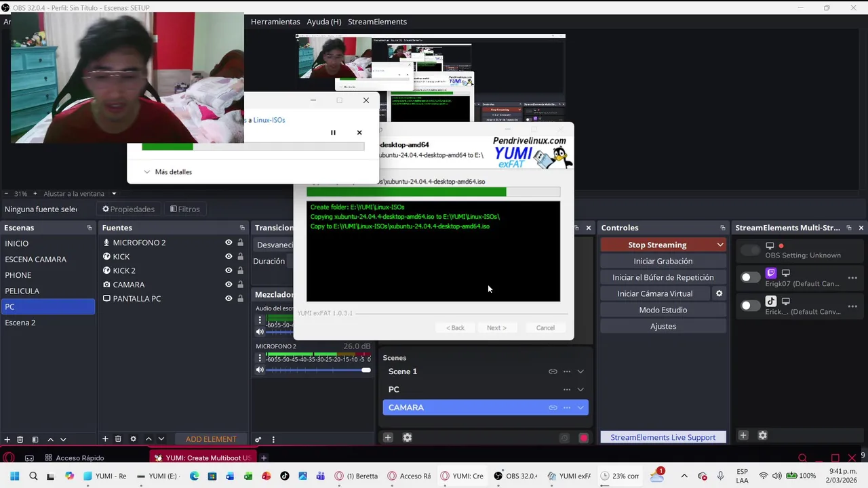Open the OBS 32.0.4 taskbar item
This screenshot has width=868, height=488.
pyautogui.click(x=516, y=476)
